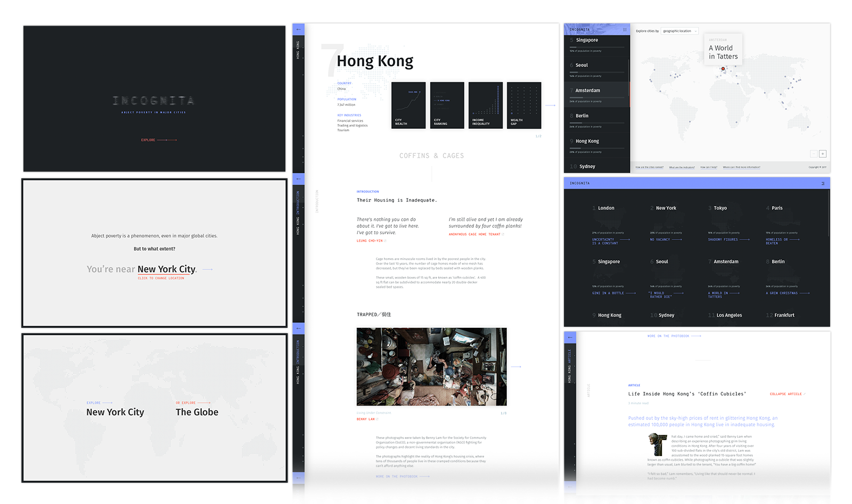Open the City Wealth chart card
The height and width of the screenshot is (504, 852).
coord(408,105)
